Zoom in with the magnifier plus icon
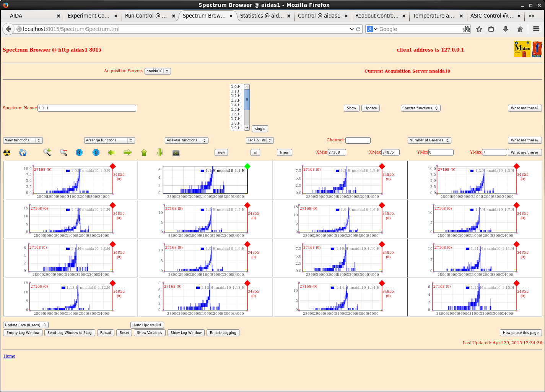The image size is (545, 392). click(x=47, y=152)
